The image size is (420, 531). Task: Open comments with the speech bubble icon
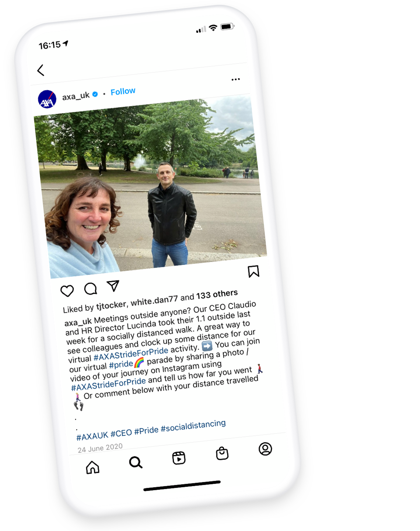coord(91,289)
